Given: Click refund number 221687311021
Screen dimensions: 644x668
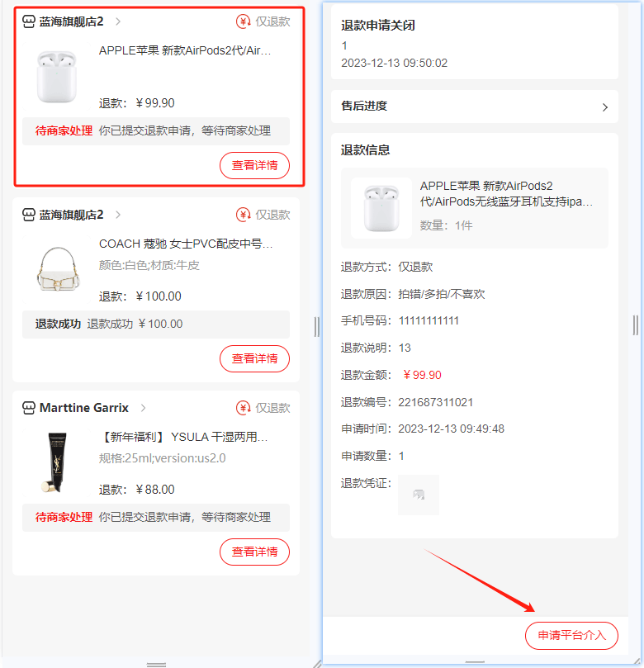Looking at the screenshot, I should [x=435, y=402].
